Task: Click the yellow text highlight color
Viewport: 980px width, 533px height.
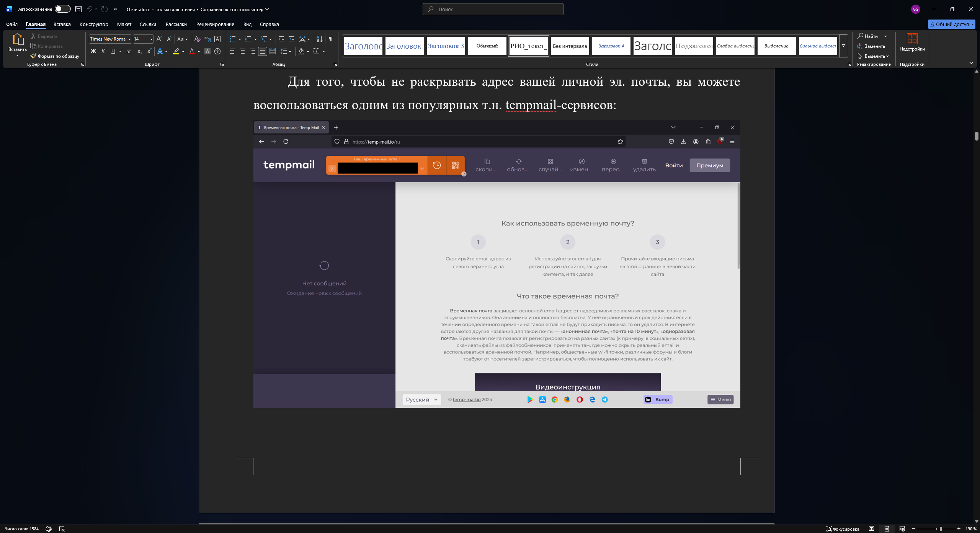Action: tap(176, 51)
